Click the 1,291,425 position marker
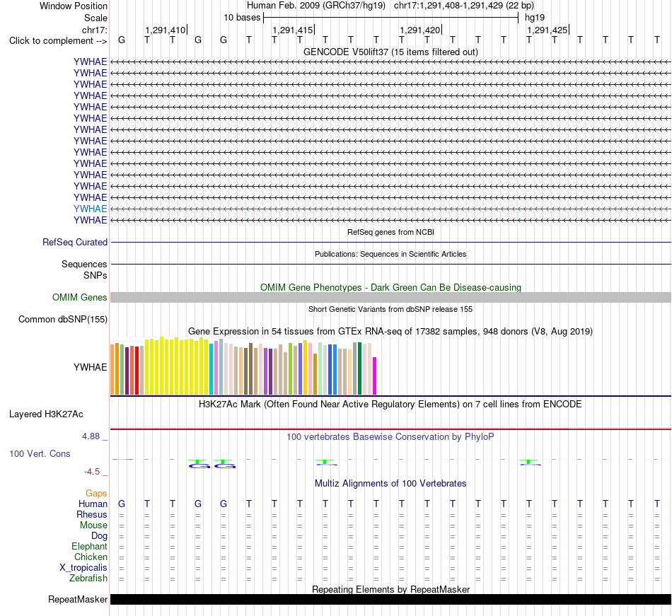Screen dimensions: 672x616 548,30
